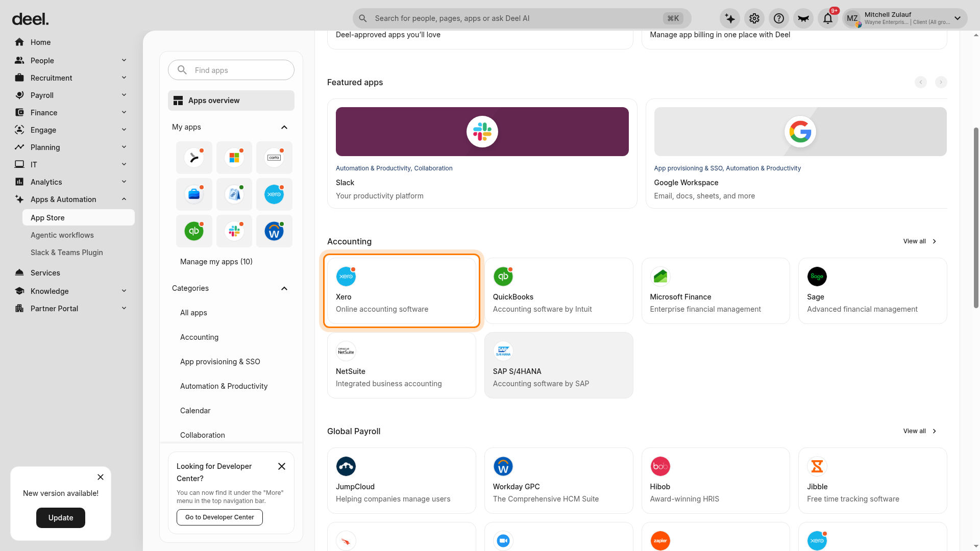Viewport: 980px width, 551px height.
Task: Open the SAP S/4HANA app card
Action: coord(559,365)
